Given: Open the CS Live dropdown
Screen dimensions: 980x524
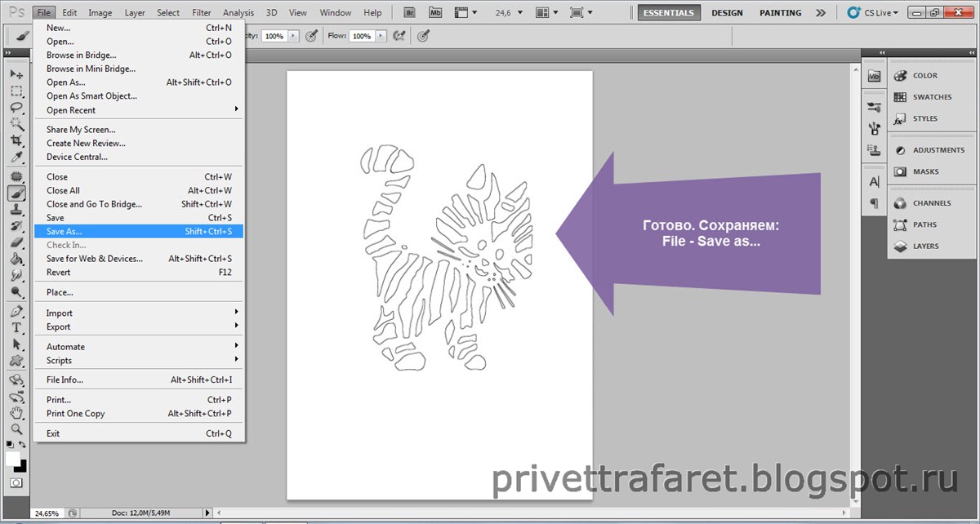Looking at the screenshot, I should point(875,13).
